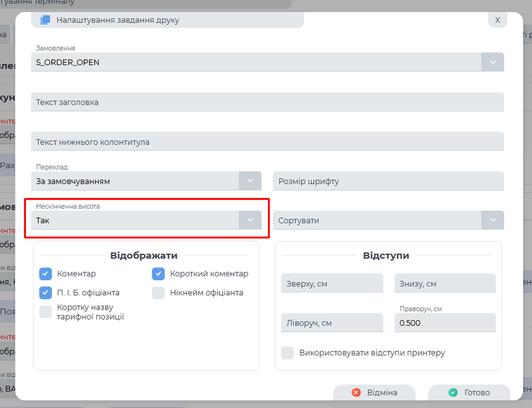Screen dimensions: 532x408
Task: Disable the Короткий коментар option
Action: pos(158,273)
